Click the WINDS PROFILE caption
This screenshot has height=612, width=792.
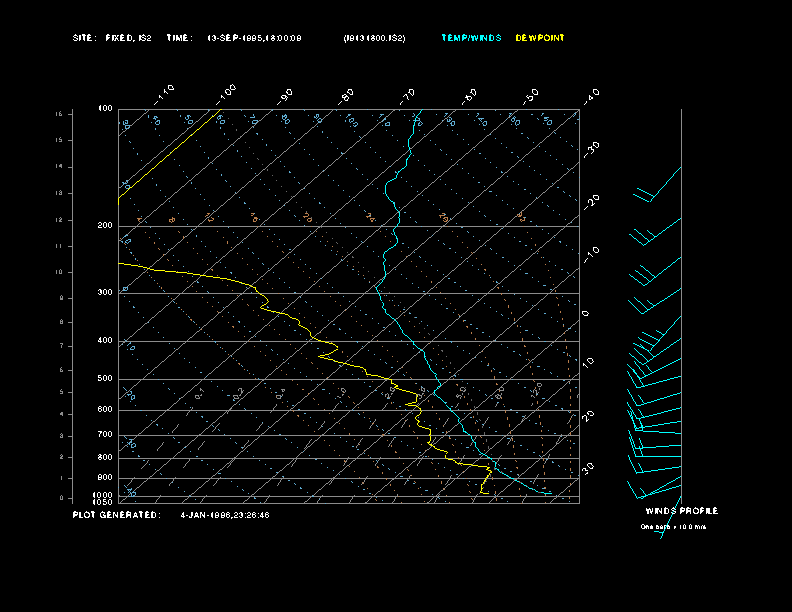682,511
